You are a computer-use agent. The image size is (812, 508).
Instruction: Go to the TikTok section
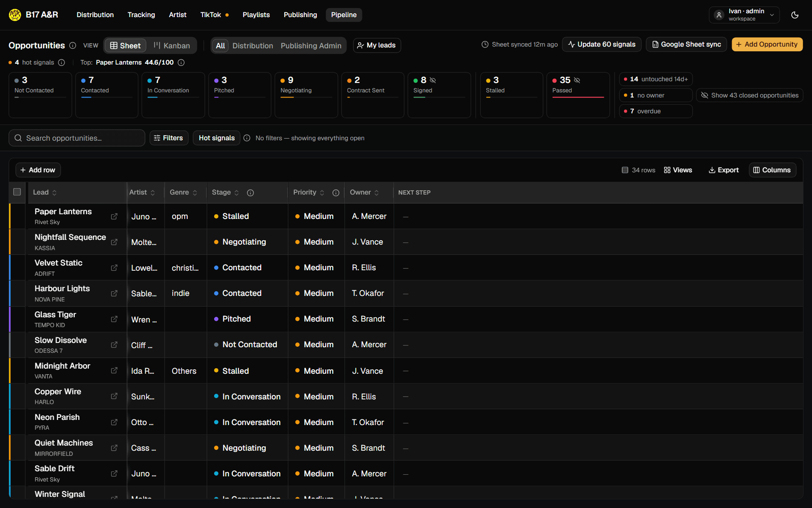(215, 15)
